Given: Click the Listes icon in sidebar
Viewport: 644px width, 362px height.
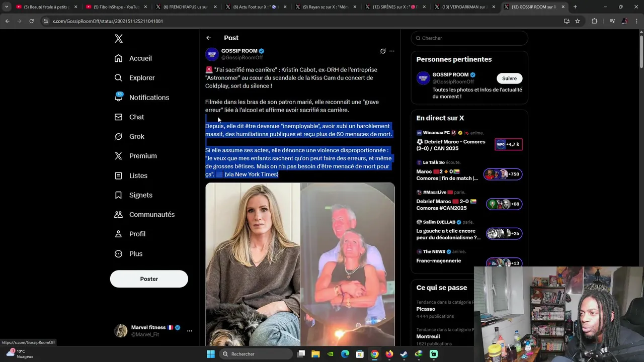Looking at the screenshot, I should point(118,175).
